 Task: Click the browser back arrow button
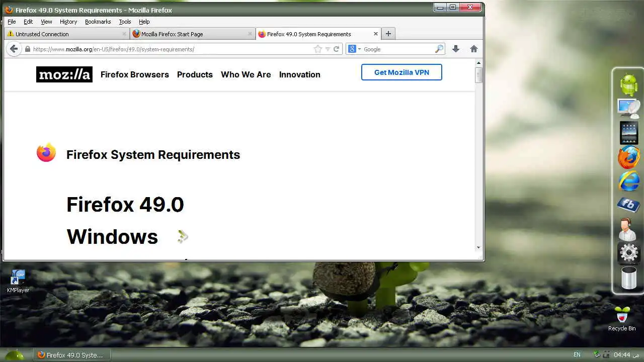(x=14, y=49)
